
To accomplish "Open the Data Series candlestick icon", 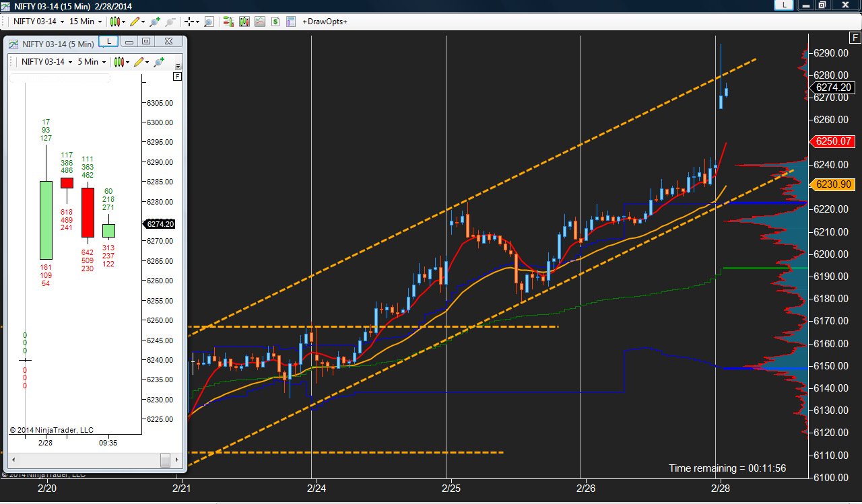I will pyautogui.click(x=244, y=22).
